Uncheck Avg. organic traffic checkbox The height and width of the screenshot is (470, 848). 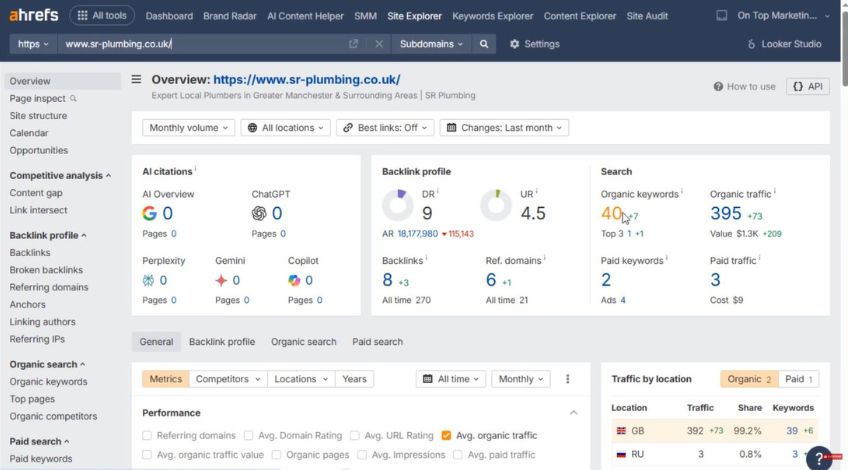[x=446, y=435]
